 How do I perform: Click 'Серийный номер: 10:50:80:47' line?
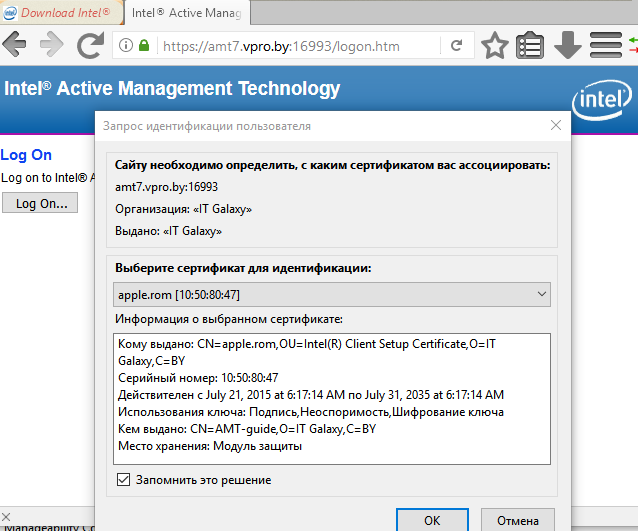[198, 378]
